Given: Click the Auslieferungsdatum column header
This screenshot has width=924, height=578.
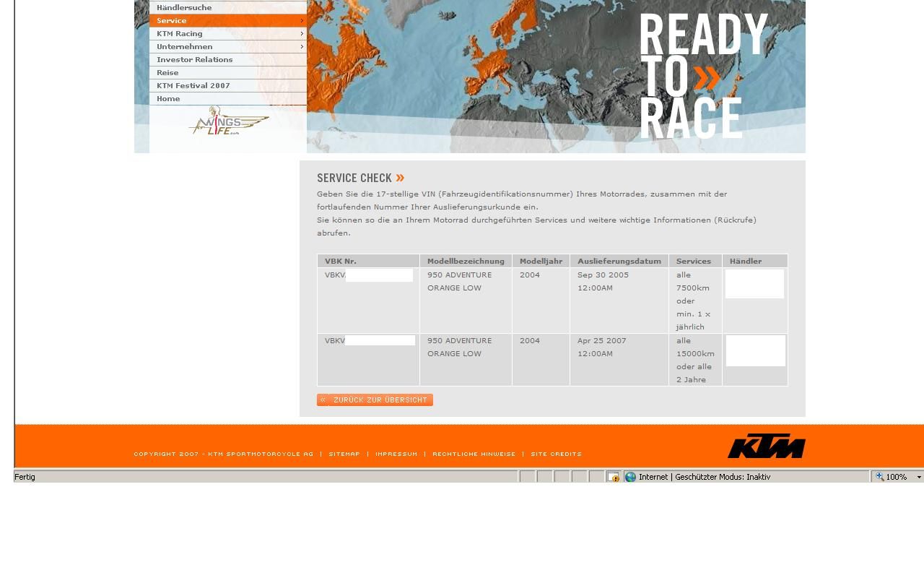Looking at the screenshot, I should click(619, 262).
